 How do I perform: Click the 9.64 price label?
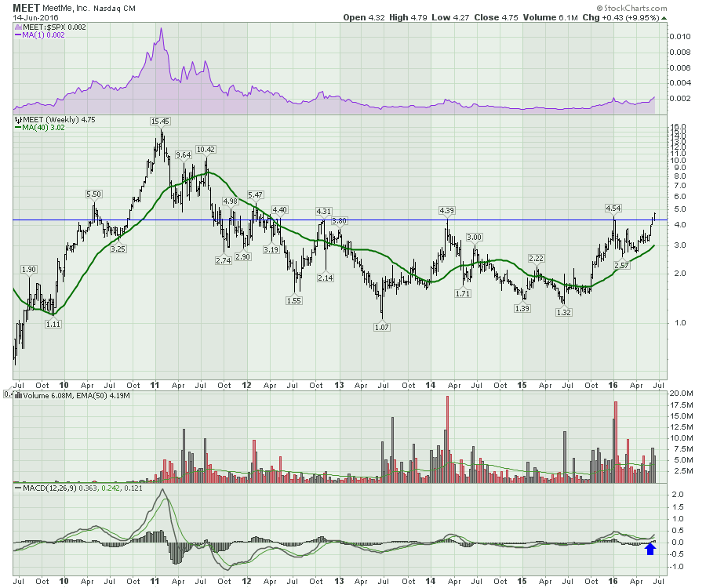coord(184,154)
